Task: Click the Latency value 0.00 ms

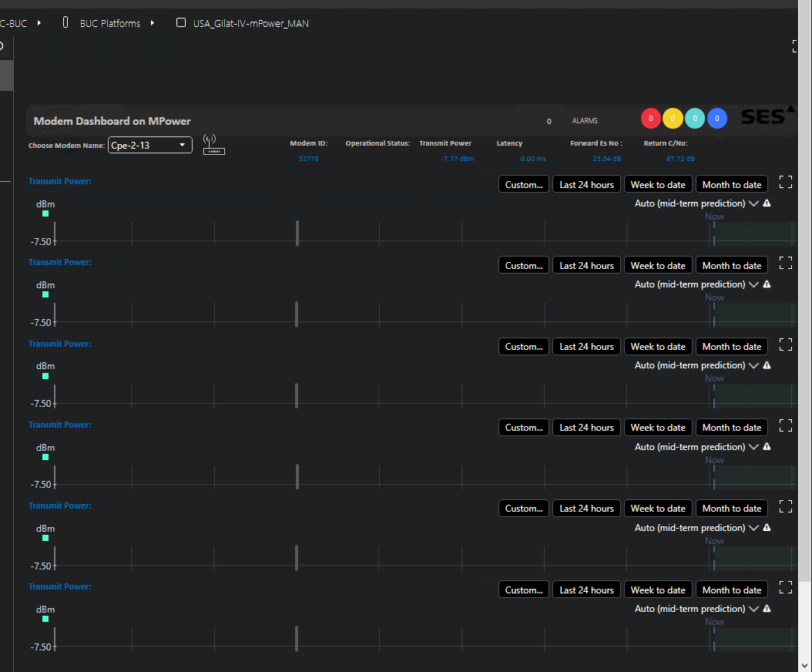Action: point(533,159)
